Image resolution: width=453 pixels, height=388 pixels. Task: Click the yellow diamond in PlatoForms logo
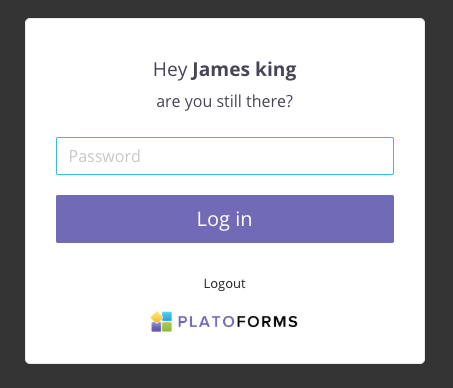tap(156, 317)
